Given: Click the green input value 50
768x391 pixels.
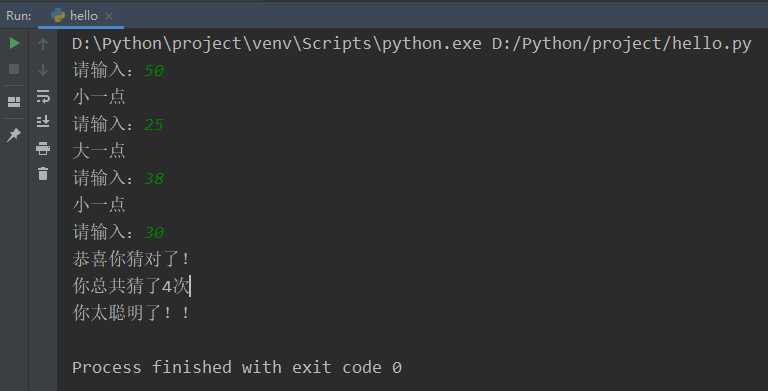Looking at the screenshot, I should pos(155,71).
